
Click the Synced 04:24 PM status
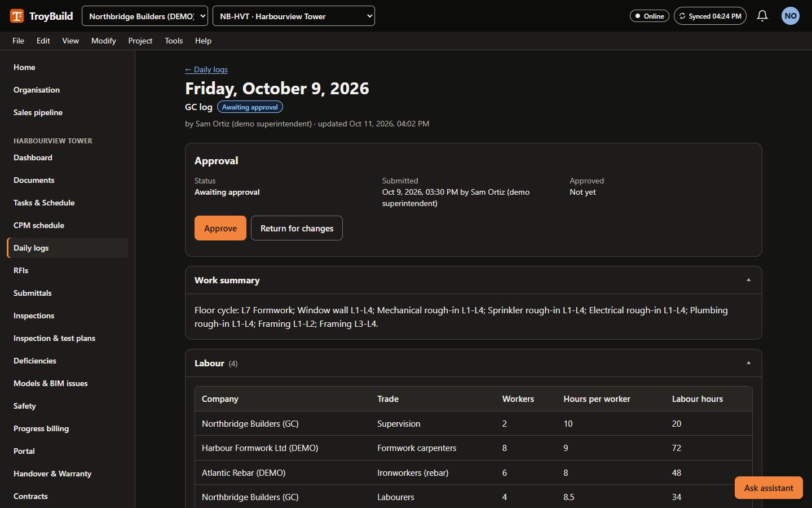click(x=710, y=16)
